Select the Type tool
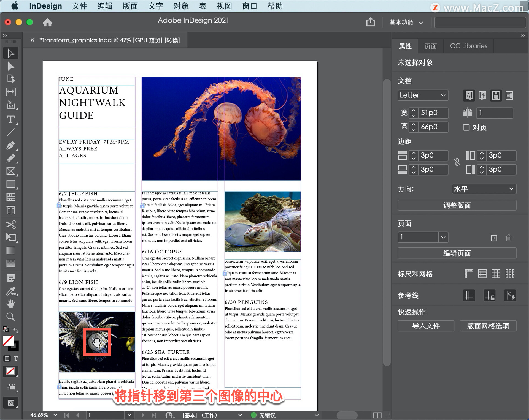Image resolution: width=529 pixels, height=420 pixels. 11,119
